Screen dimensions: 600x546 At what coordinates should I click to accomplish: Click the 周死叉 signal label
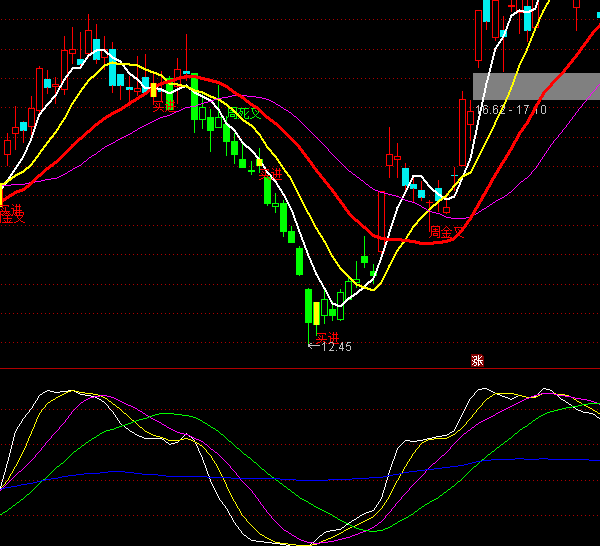(243, 113)
